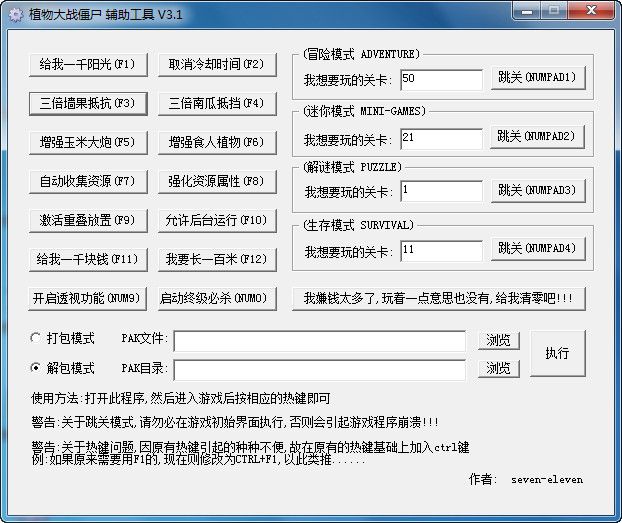The height and width of the screenshot is (523, 622).
Task: Activate 三倍南瓜抵挡 (F4)
Action: [x=217, y=104]
